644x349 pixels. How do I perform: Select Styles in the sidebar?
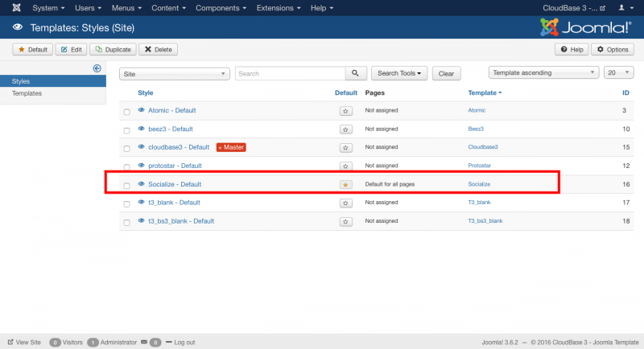[53, 81]
